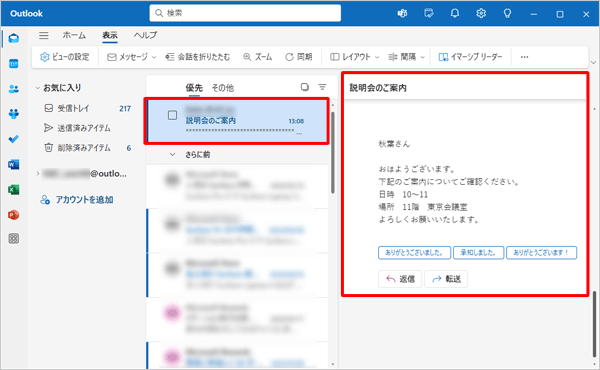Choose suggested reply 承知しました。

478,253
